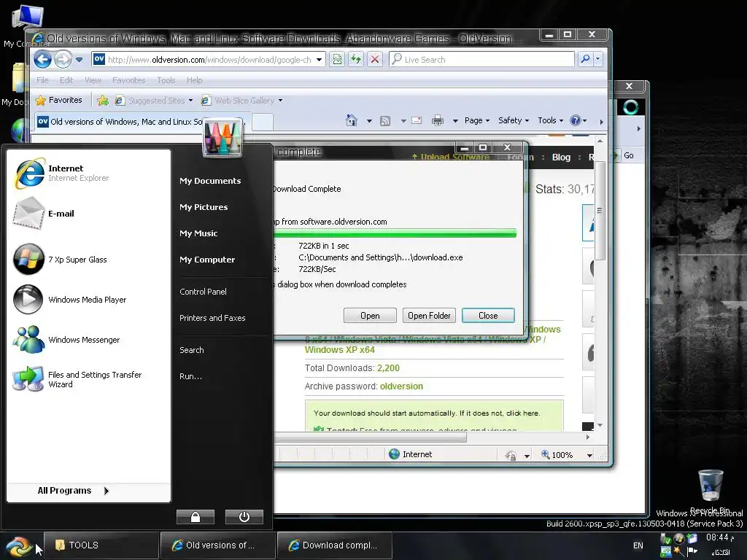Click Open button in download dialog
This screenshot has width=747, height=560.
pos(370,315)
